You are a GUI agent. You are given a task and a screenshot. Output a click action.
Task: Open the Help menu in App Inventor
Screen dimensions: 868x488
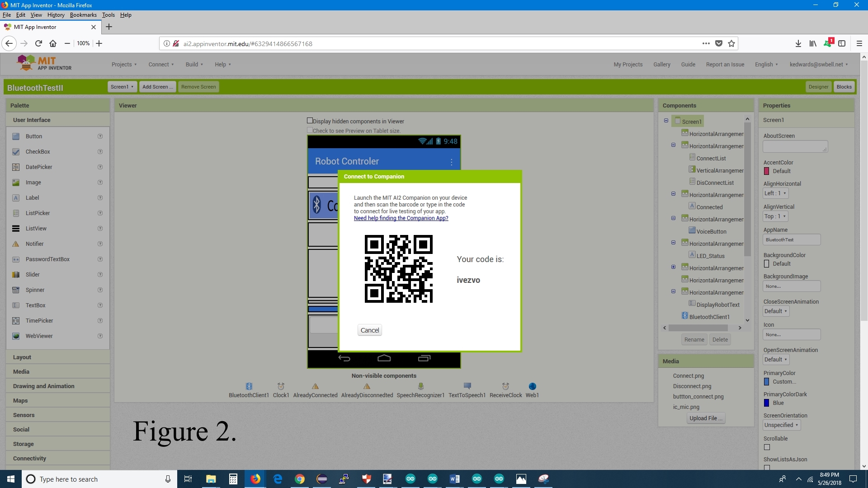222,65
